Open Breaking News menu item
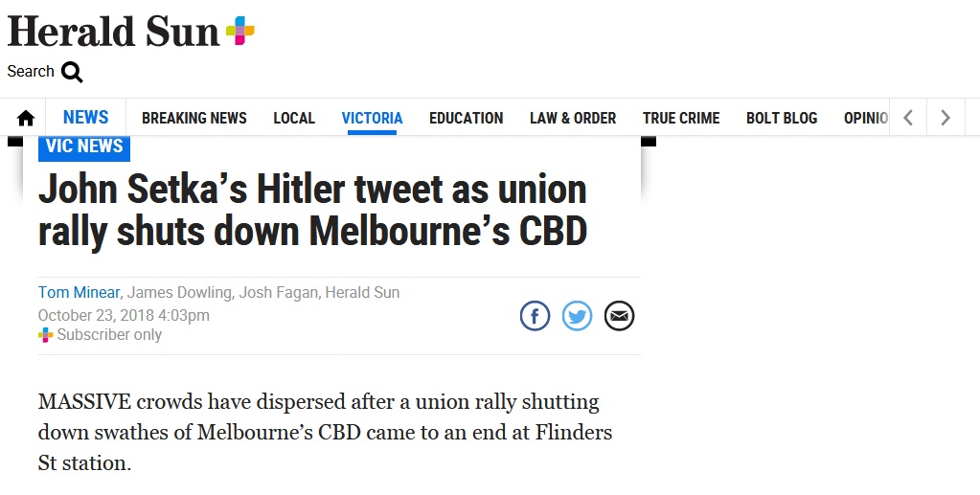980x495 pixels. (x=194, y=118)
